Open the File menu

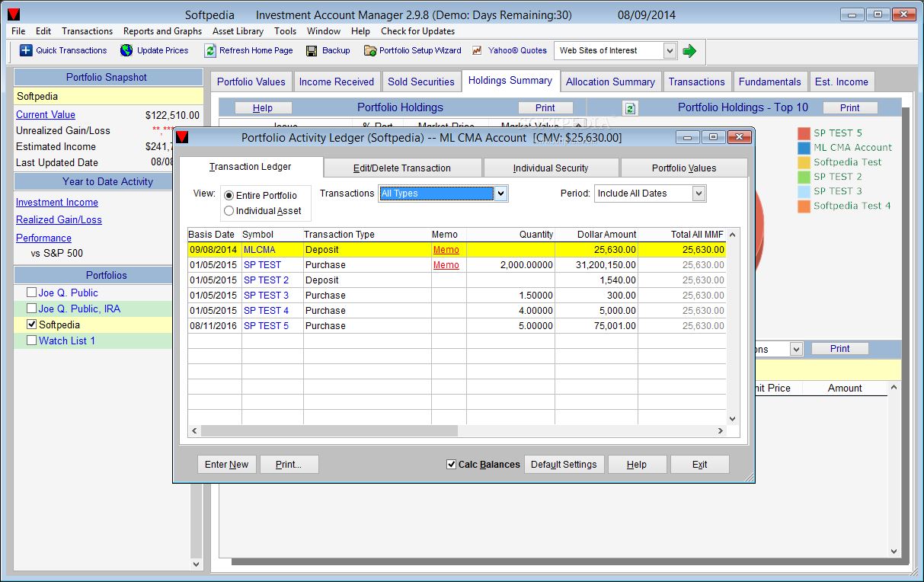point(18,31)
